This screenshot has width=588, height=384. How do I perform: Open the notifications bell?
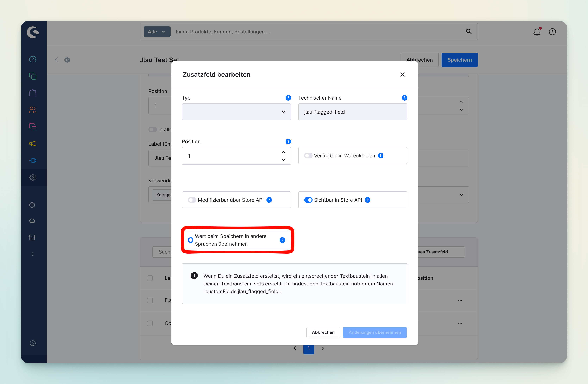pyautogui.click(x=537, y=32)
